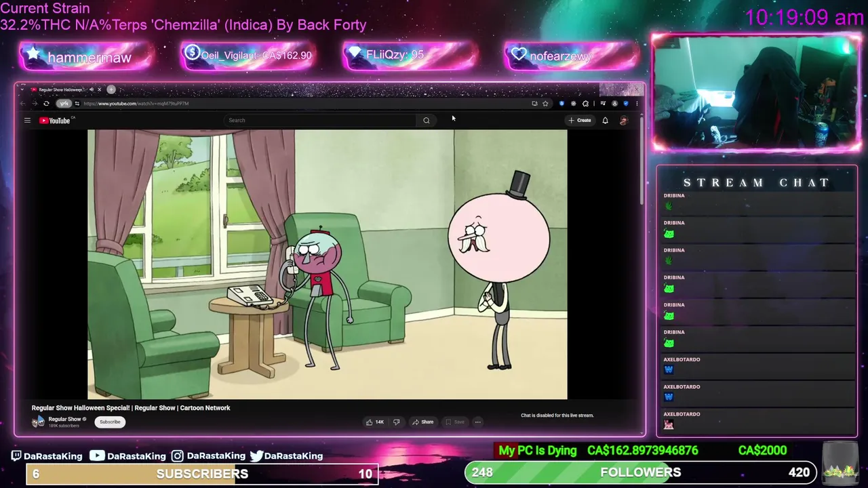Open site settings icon beside VPN badge
868x488 pixels.
pos(77,104)
